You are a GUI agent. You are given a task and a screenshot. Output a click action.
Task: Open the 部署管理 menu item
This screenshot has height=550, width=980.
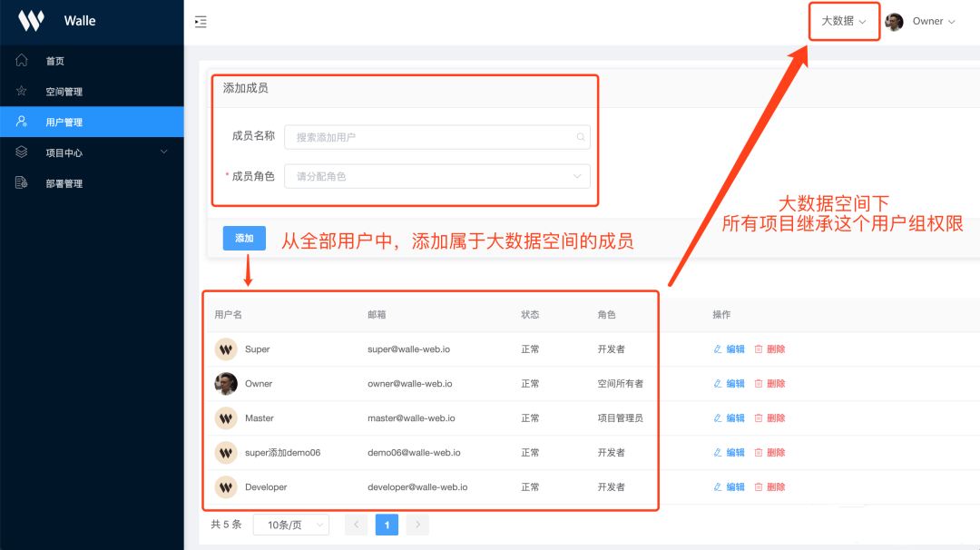click(x=92, y=183)
